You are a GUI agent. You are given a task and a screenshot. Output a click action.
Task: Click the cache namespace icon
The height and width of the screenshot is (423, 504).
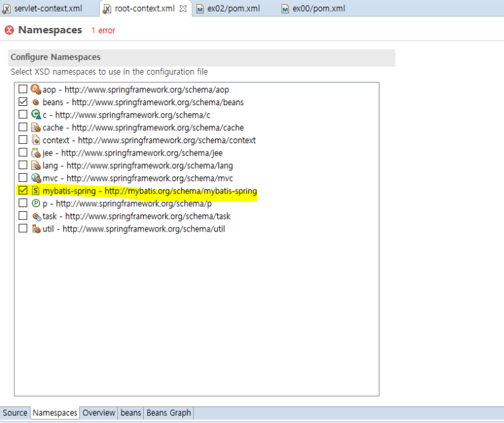click(x=36, y=128)
